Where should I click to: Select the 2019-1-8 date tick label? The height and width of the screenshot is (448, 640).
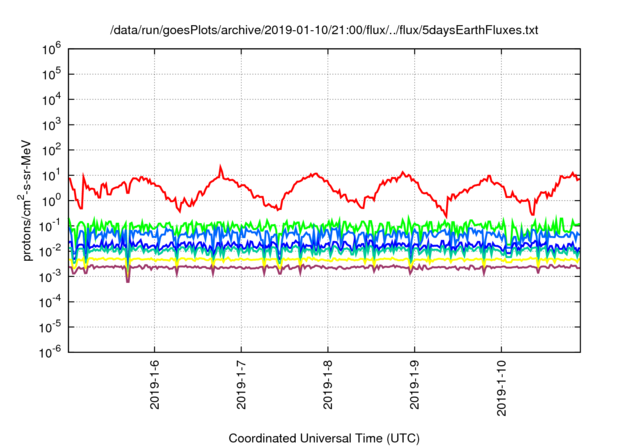click(328, 385)
